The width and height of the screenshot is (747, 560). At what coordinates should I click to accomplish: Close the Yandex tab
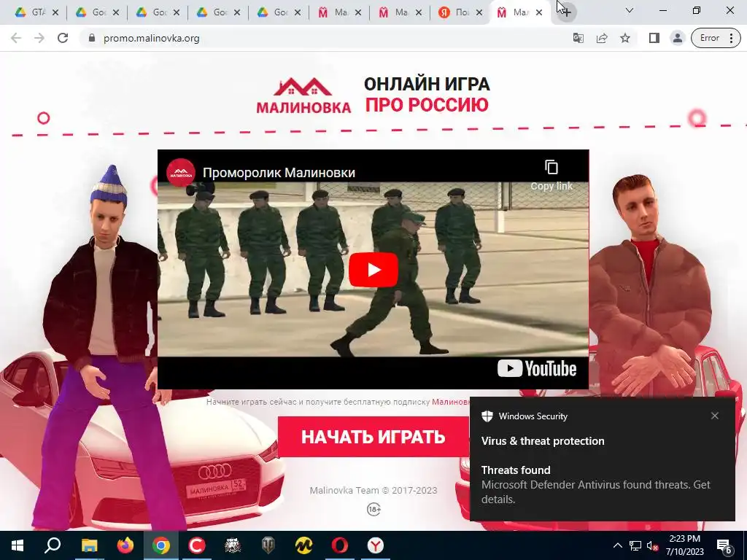pyautogui.click(x=479, y=13)
